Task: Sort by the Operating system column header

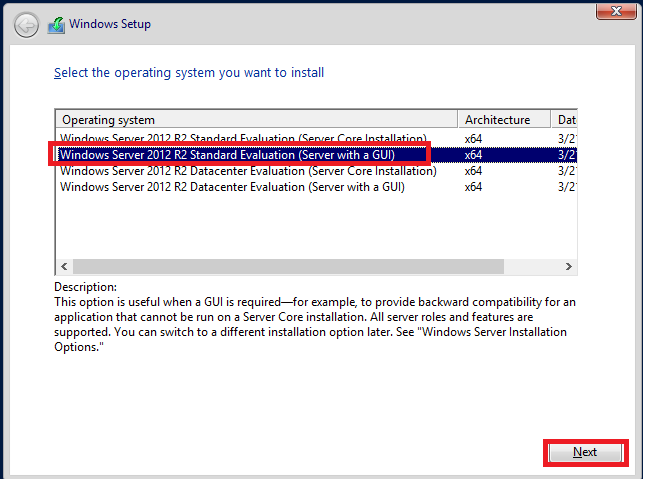Action: 257,120
